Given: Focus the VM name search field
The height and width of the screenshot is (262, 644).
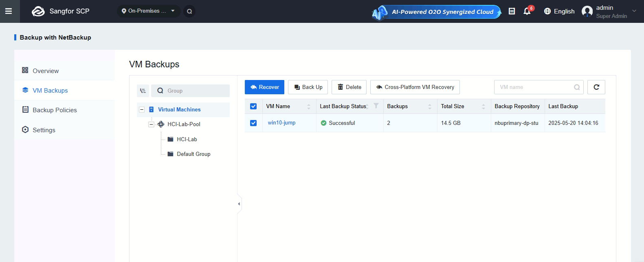Looking at the screenshot, I should tap(538, 87).
